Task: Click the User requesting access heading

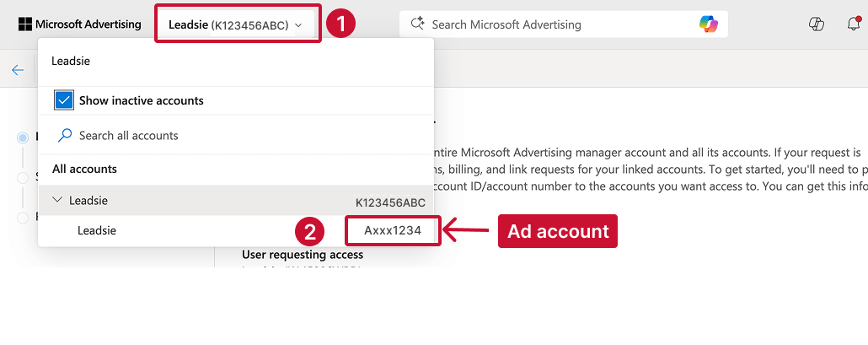Action: pyautogui.click(x=303, y=255)
